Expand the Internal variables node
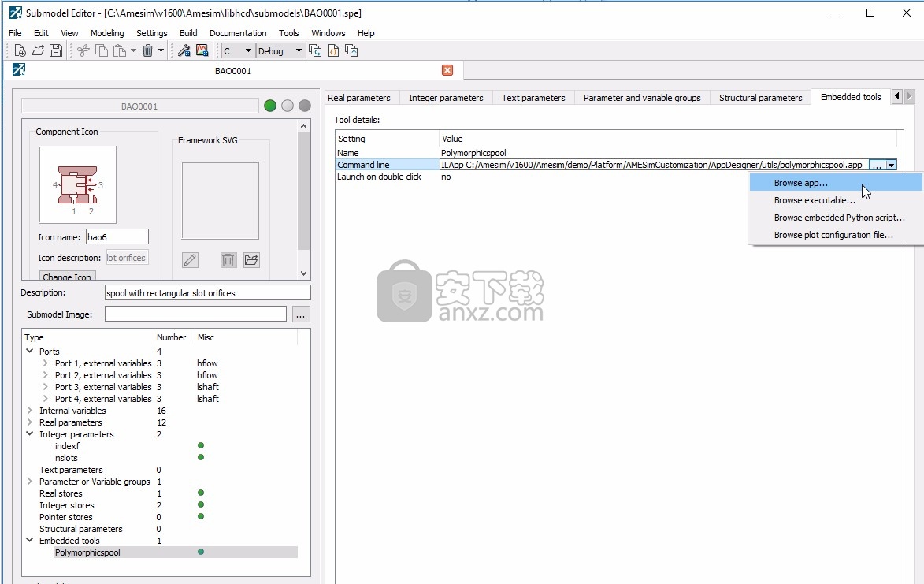The image size is (924, 584). pos(29,410)
